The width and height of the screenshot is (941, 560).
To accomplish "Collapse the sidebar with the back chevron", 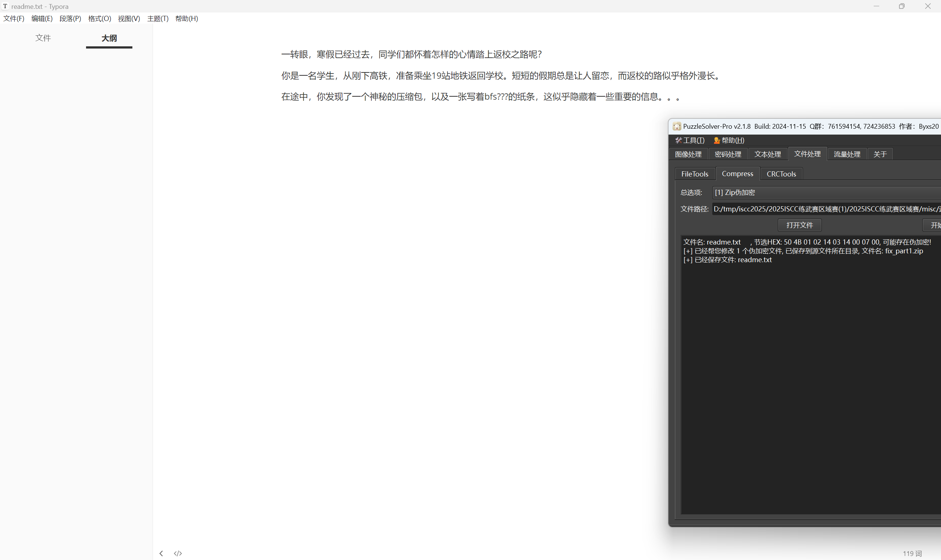I will pos(161,553).
